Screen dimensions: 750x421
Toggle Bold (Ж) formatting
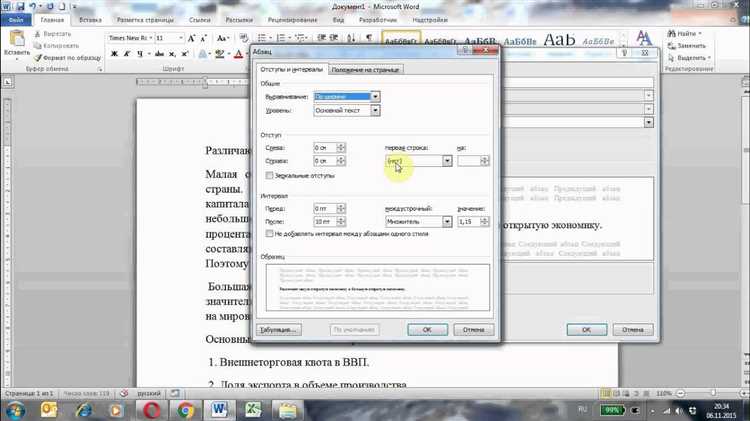tap(114, 54)
